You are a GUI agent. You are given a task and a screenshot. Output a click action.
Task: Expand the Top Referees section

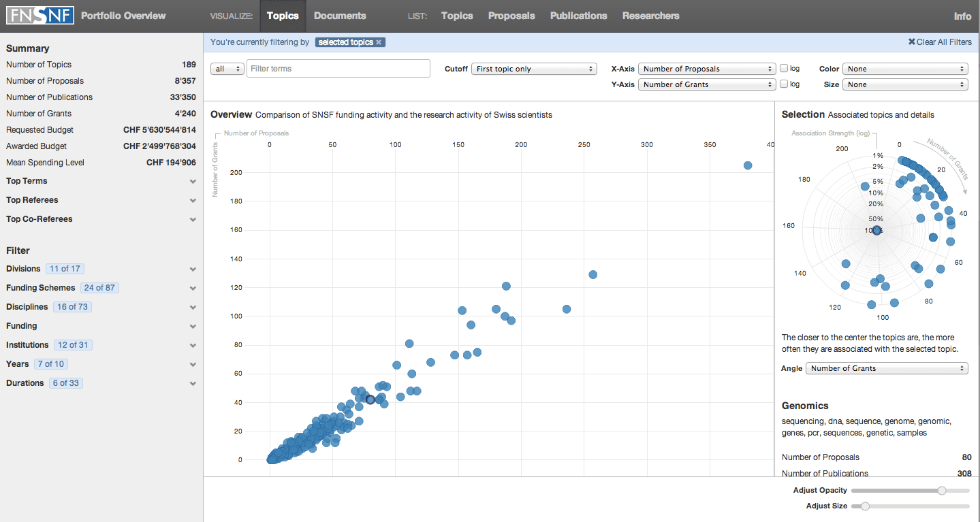point(101,200)
